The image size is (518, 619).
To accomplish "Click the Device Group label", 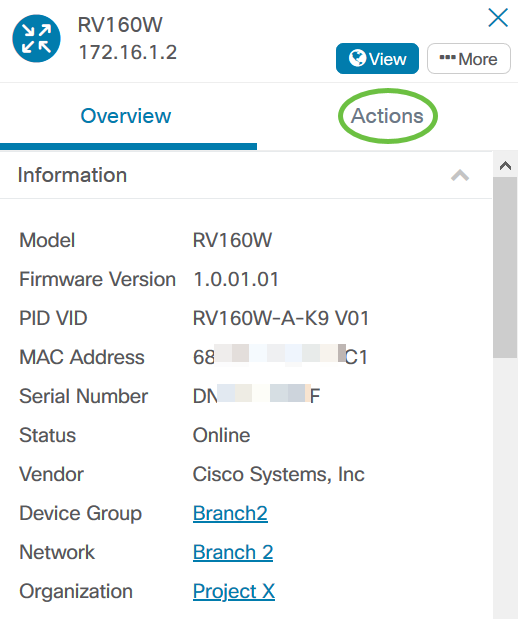I will pos(81,513).
